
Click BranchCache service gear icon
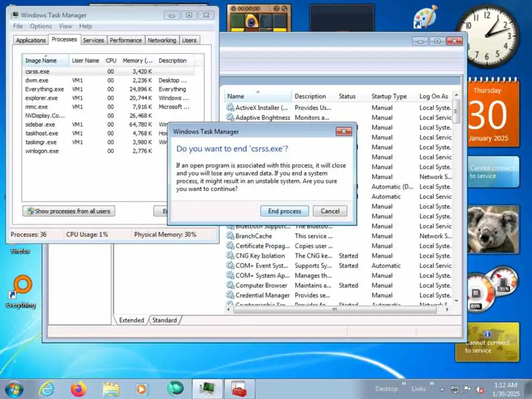click(230, 236)
